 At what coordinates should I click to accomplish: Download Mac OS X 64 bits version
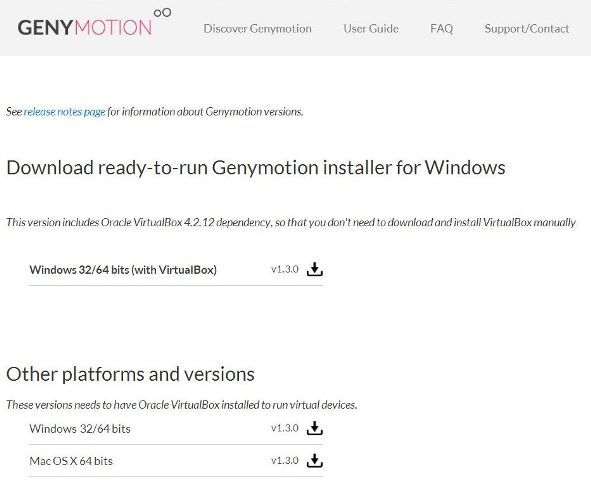(x=315, y=460)
